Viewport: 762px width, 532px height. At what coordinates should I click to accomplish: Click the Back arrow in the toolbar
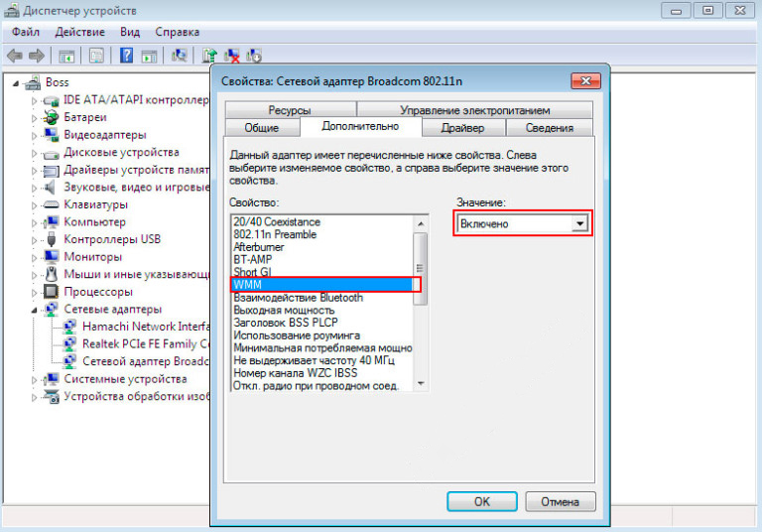coord(14,56)
